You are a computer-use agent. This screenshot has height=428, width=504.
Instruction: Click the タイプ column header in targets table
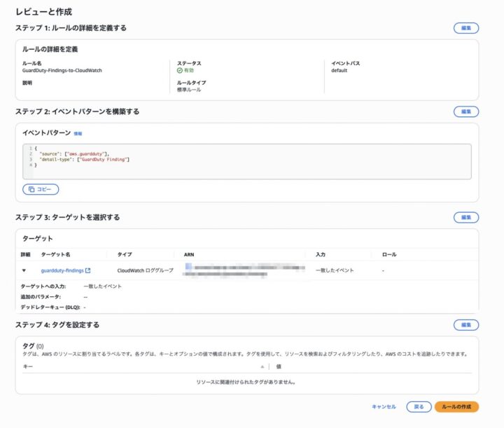(x=125, y=254)
